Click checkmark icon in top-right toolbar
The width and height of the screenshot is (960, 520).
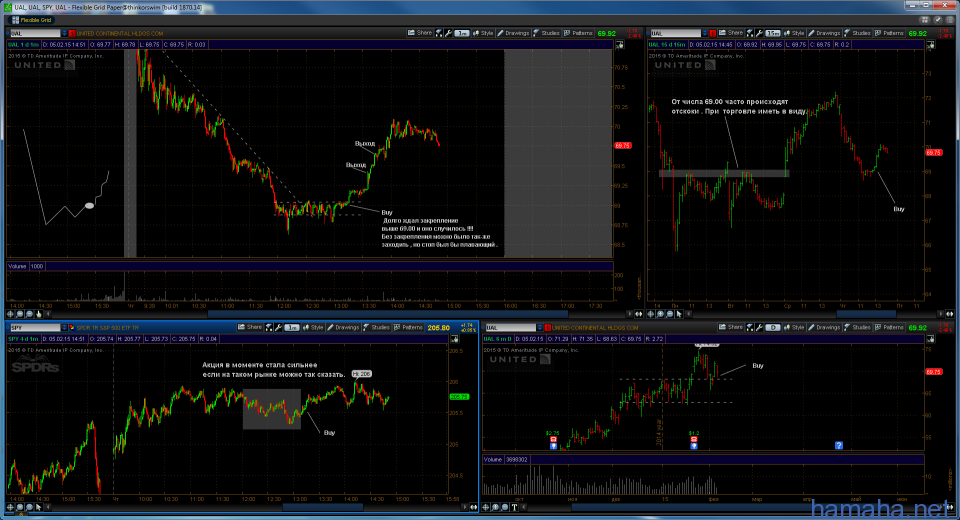click(x=937, y=20)
